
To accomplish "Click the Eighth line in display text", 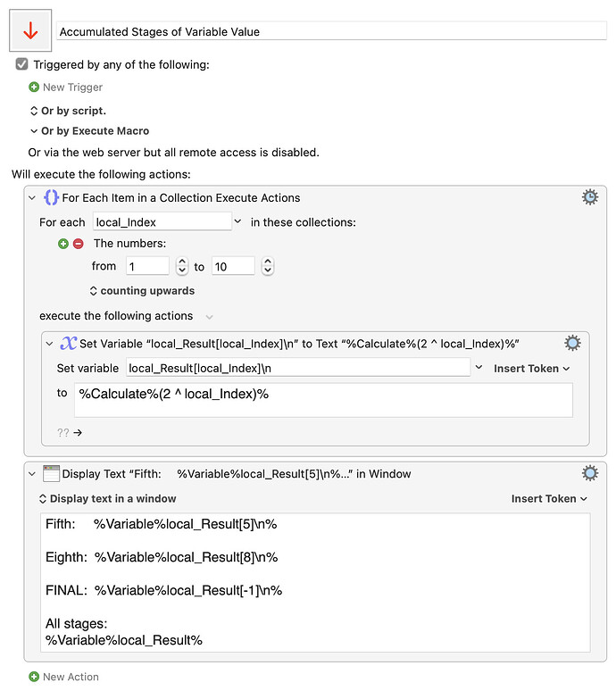I will [x=162, y=557].
